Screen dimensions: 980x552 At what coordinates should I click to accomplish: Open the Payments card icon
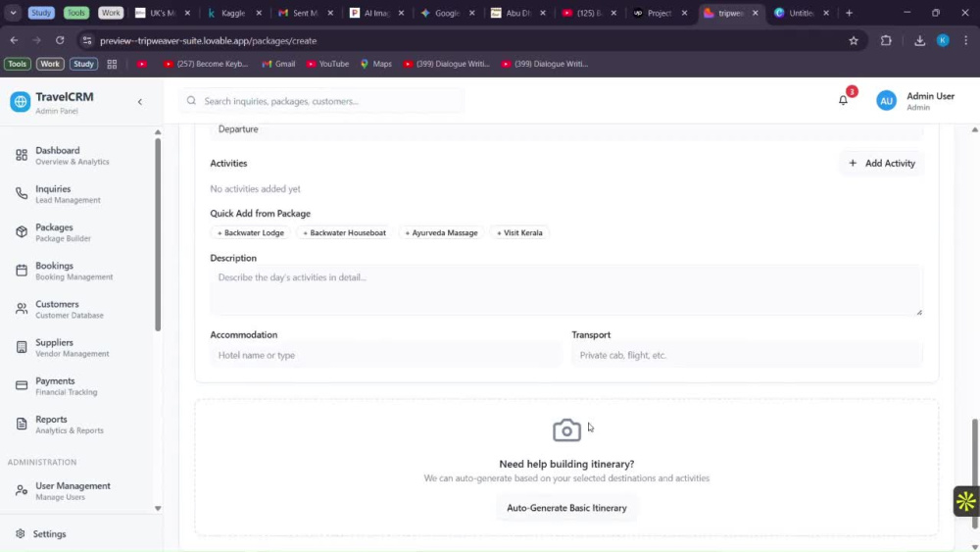(x=22, y=385)
